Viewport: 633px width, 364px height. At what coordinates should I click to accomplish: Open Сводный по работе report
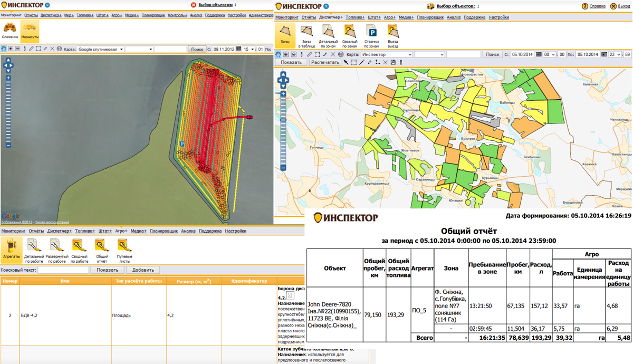(x=79, y=250)
